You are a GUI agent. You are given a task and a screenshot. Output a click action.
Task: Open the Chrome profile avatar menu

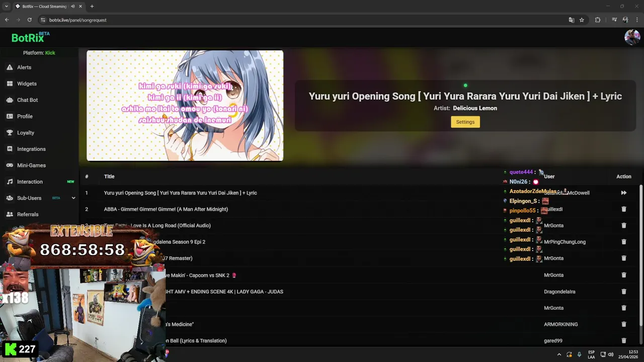pos(625,20)
